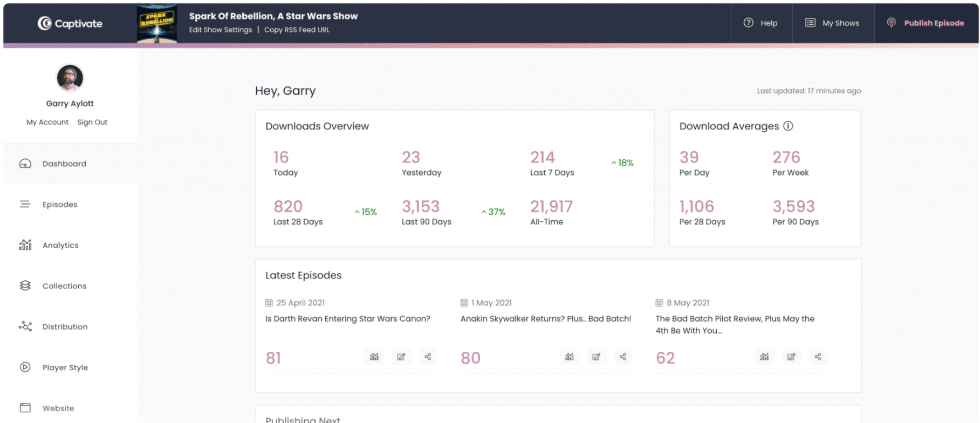The image size is (980, 423).
Task: Edit the Bad Batch Pilot Review episode
Action: pyautogui.click(x=791, y=357)
